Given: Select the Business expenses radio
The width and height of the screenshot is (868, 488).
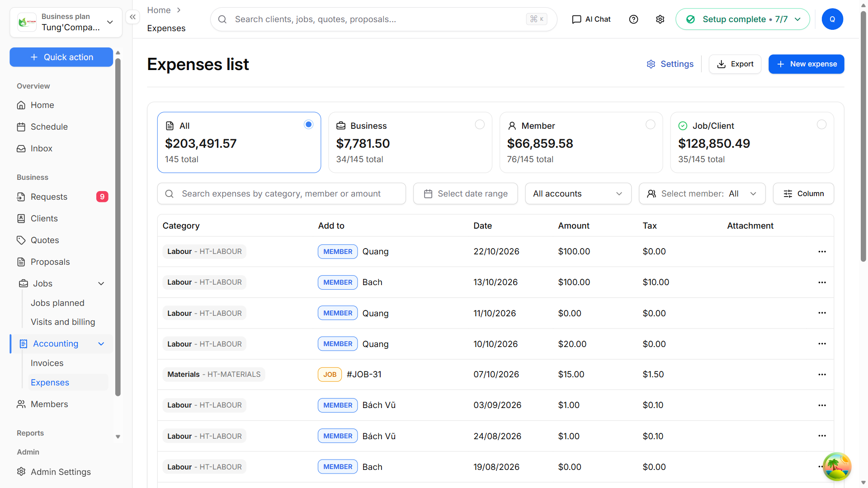Looking at the screenshot, I should 480,125.
